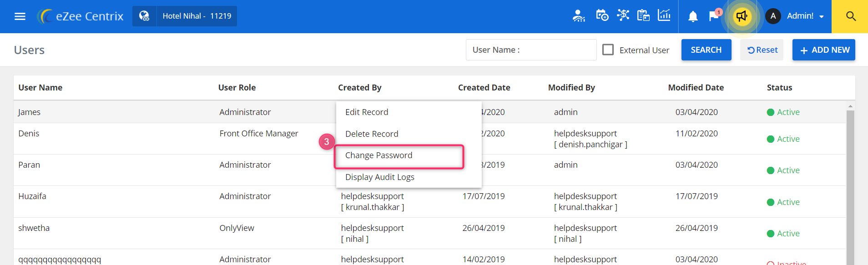Sort by Status column header
868x265 pixels.
[779, 87]
